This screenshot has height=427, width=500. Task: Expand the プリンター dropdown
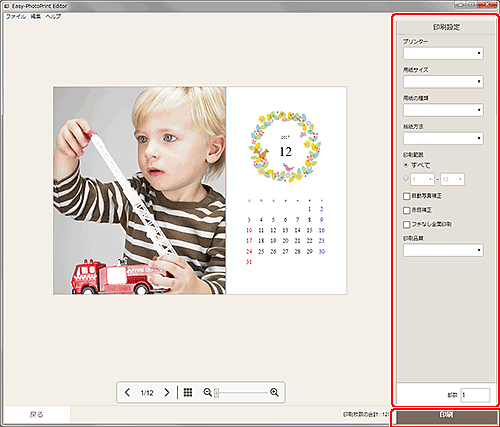coord(443,53)
